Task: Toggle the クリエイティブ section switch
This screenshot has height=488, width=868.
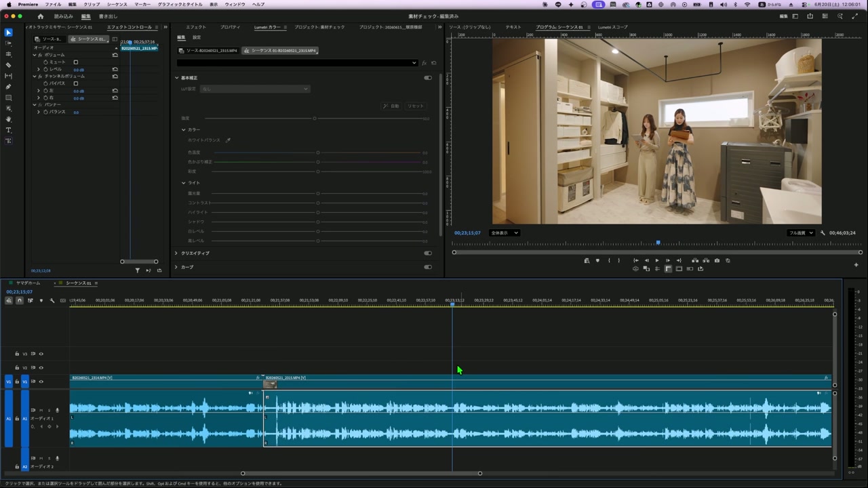Action: point(428,253)
